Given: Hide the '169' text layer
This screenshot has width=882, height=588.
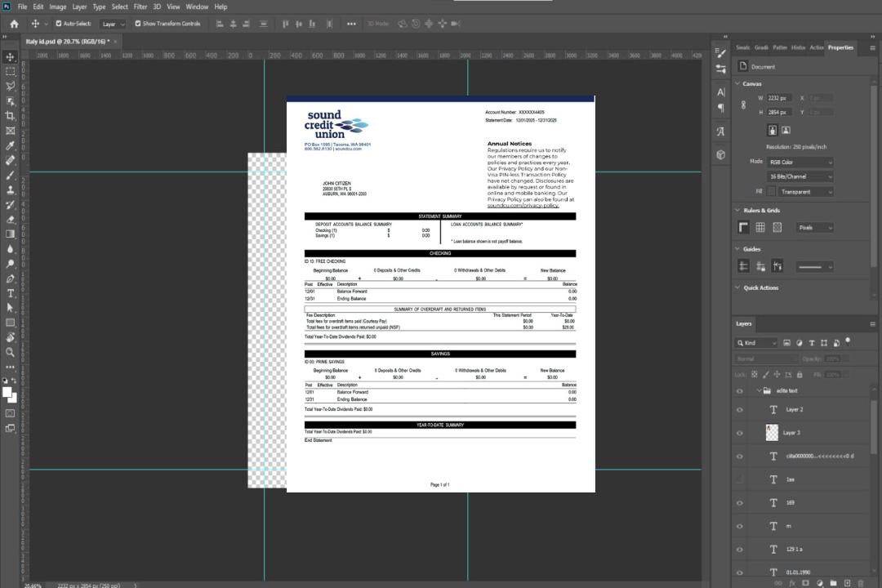Looking at the screenshot, I should 740,503.
